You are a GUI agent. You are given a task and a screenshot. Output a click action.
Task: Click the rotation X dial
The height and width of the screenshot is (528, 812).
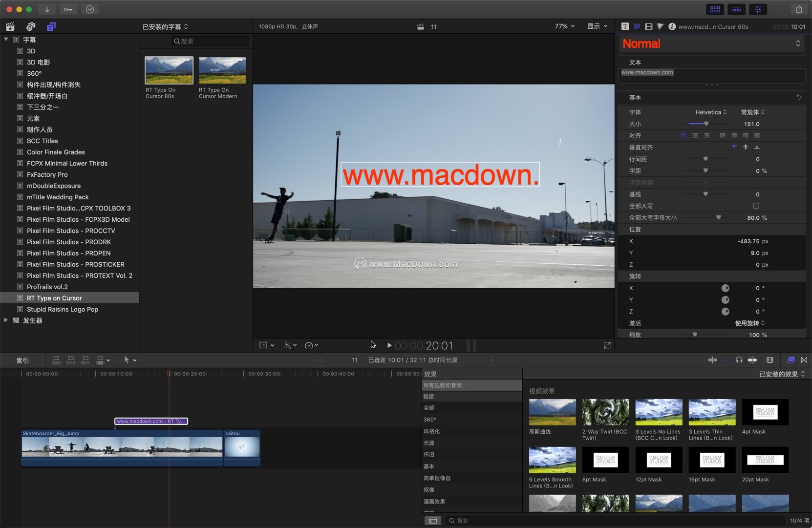click(726, 288)
